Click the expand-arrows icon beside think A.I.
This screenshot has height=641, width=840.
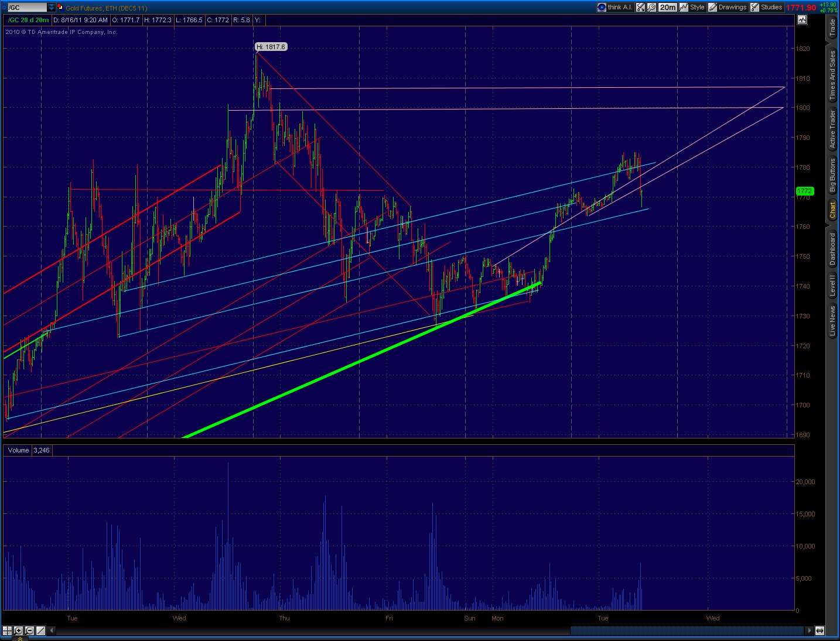(641, 7)
